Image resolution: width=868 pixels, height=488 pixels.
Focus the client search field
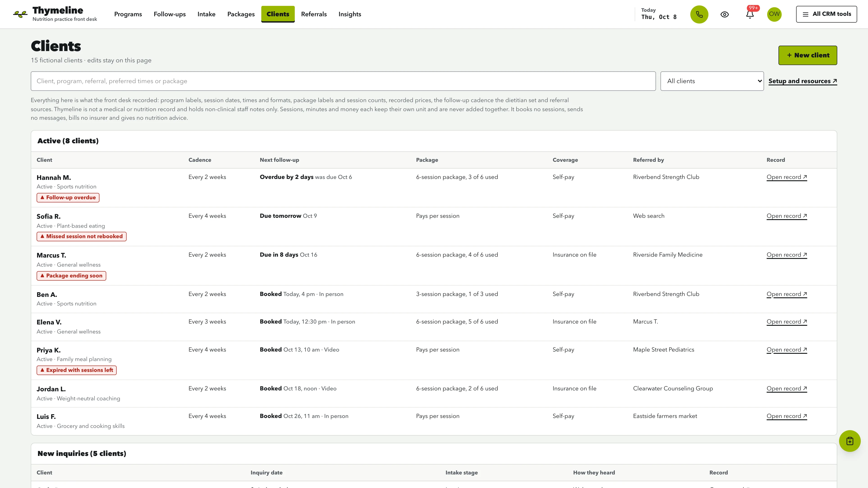point(343,81)
